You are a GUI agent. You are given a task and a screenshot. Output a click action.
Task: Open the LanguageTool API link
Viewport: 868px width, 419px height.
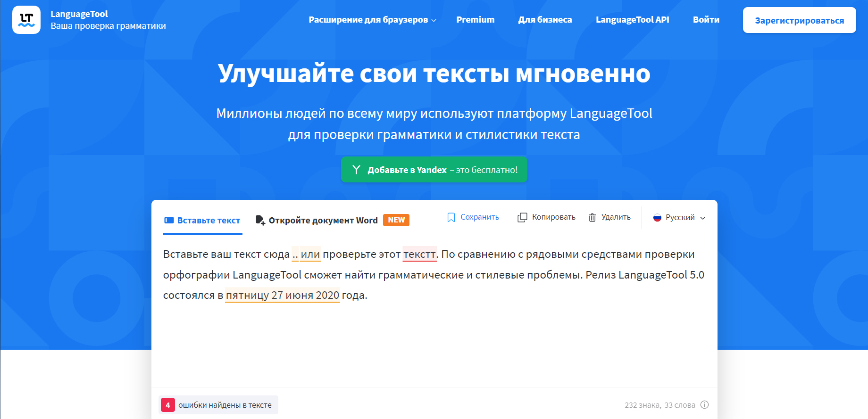coord(632,20)
